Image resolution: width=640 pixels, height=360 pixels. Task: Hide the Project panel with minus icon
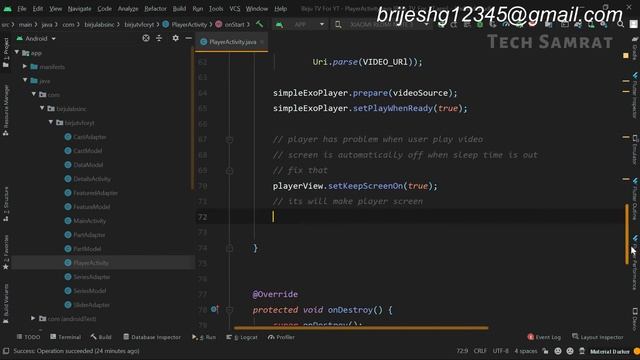(x=188, y=38)
